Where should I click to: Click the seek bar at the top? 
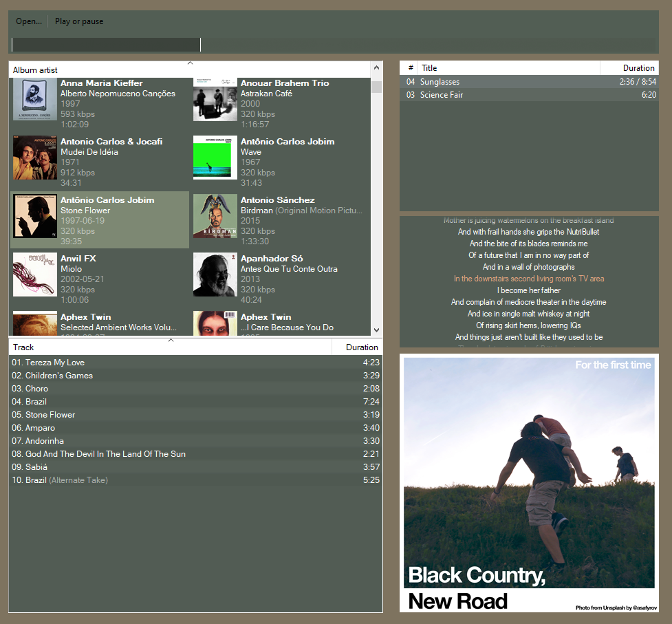[334, 45]
